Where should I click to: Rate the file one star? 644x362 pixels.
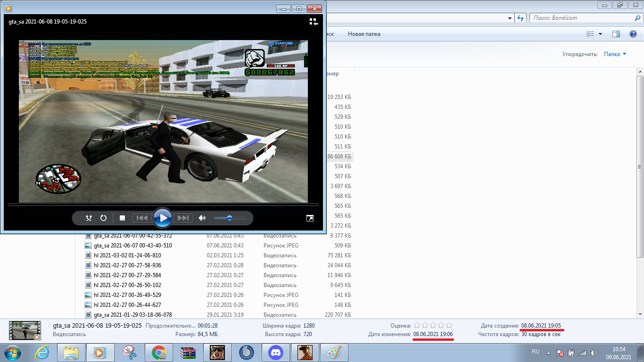coord(417,325)
